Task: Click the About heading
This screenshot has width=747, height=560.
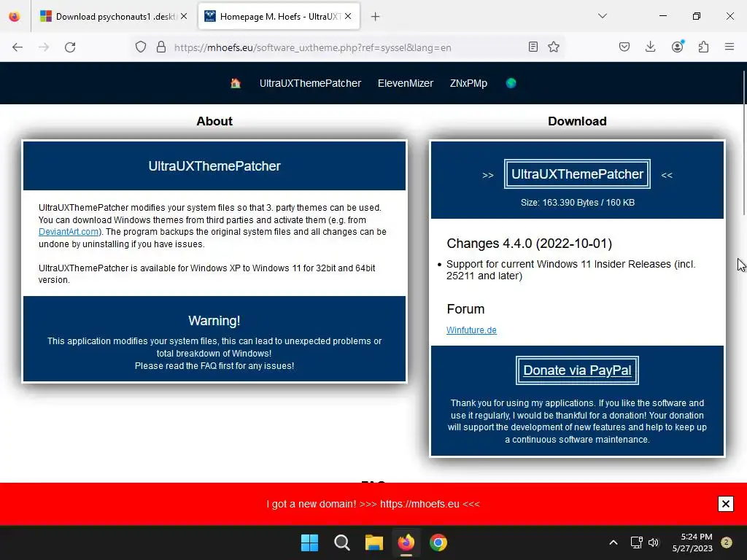Action: [x=214, y=121]
